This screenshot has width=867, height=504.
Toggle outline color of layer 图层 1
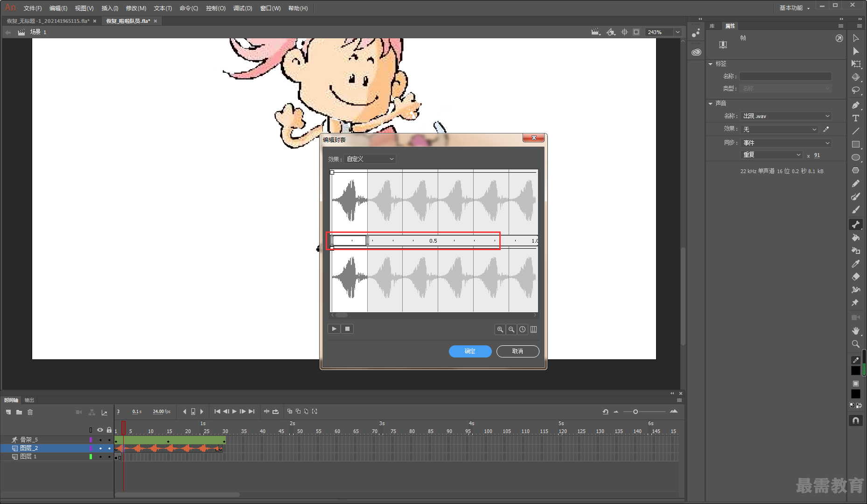[91, 456]
